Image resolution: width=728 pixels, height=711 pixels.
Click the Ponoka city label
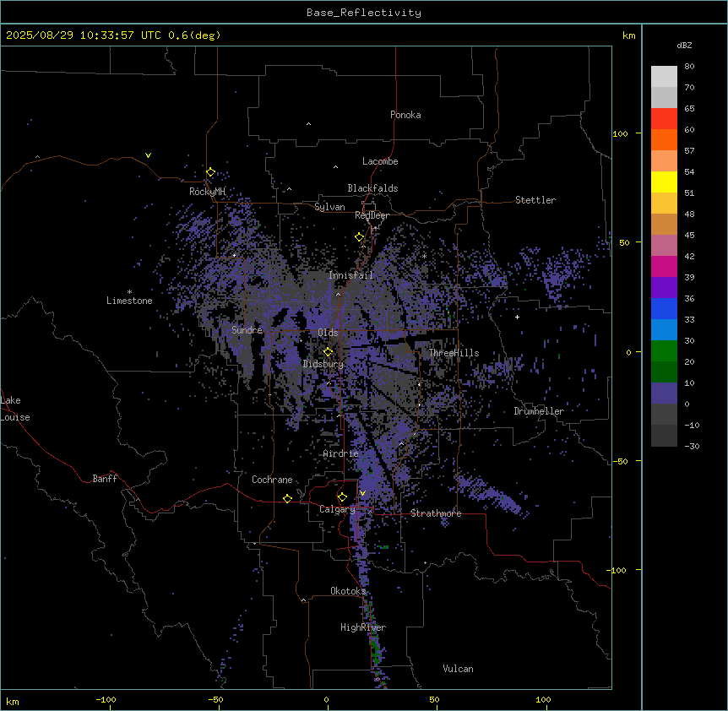(x=405, y=115)
